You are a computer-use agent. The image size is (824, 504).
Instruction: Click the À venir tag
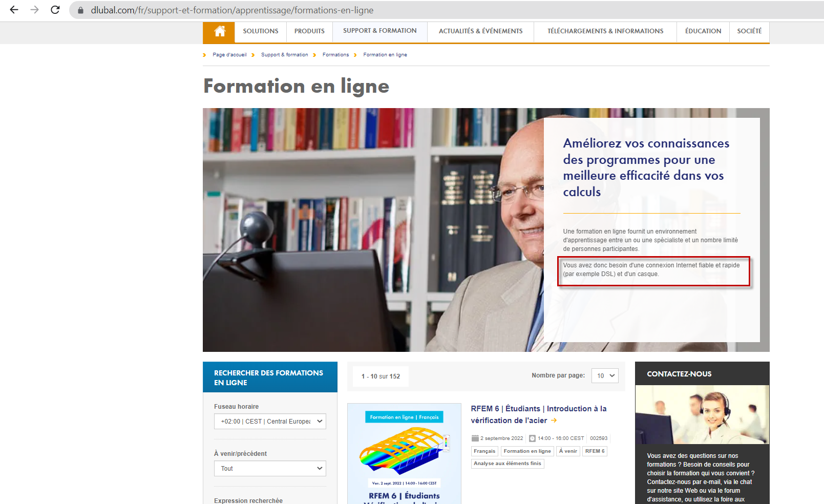568,451
